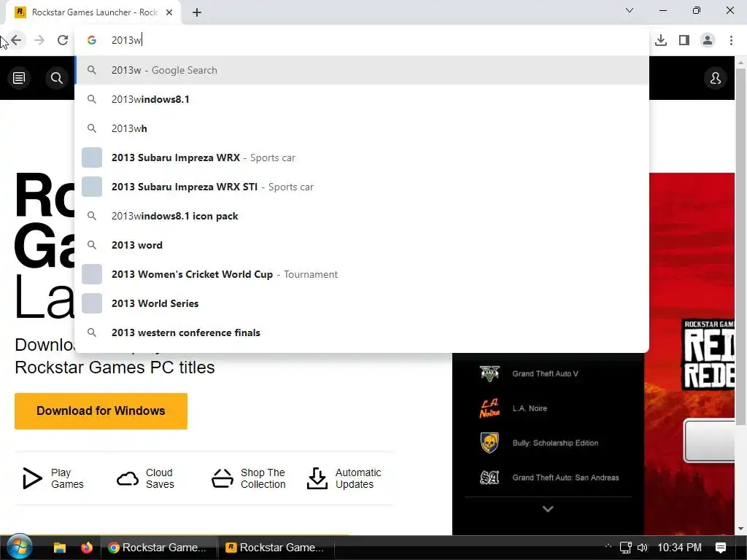Select Grand Theft Auto: San Andreas icon

[x=489, y=477]
